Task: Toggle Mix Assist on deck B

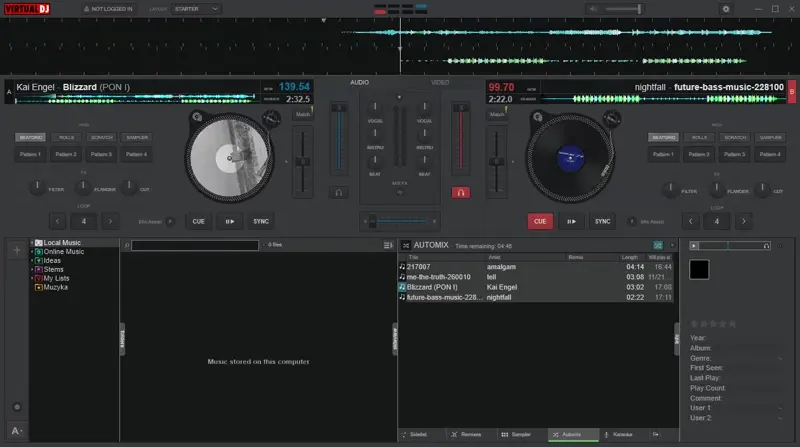Action: point(632,221)
